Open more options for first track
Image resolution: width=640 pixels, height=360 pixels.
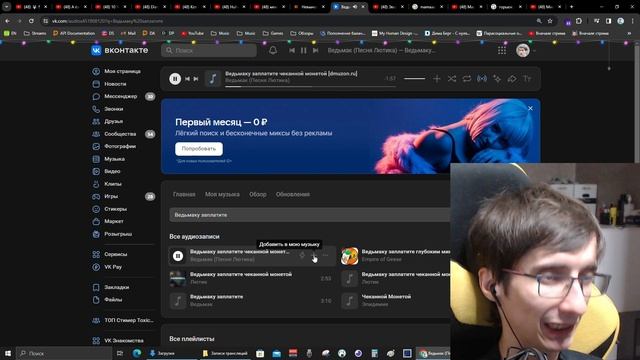[x=325, y=256]
